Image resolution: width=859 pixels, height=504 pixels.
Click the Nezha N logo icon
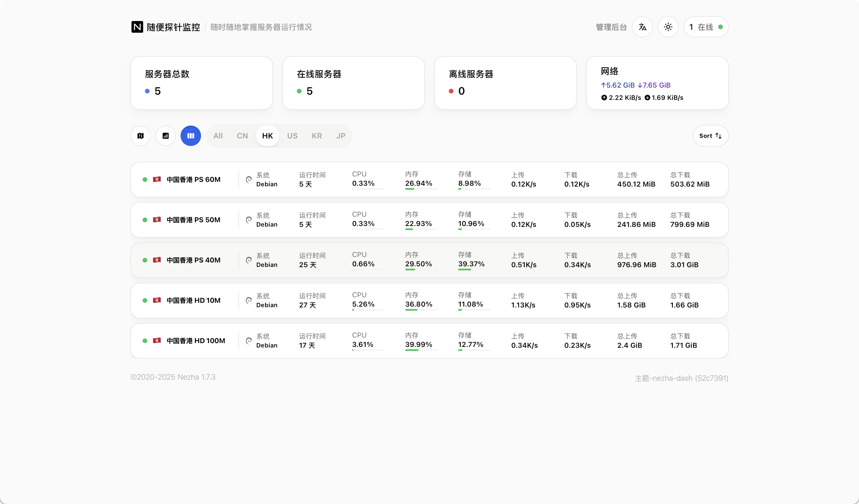[x=137, y=27]
